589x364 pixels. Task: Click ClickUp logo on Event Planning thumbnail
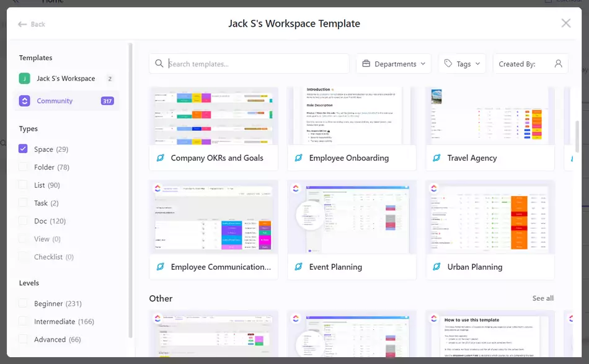(x=296, y=188)
